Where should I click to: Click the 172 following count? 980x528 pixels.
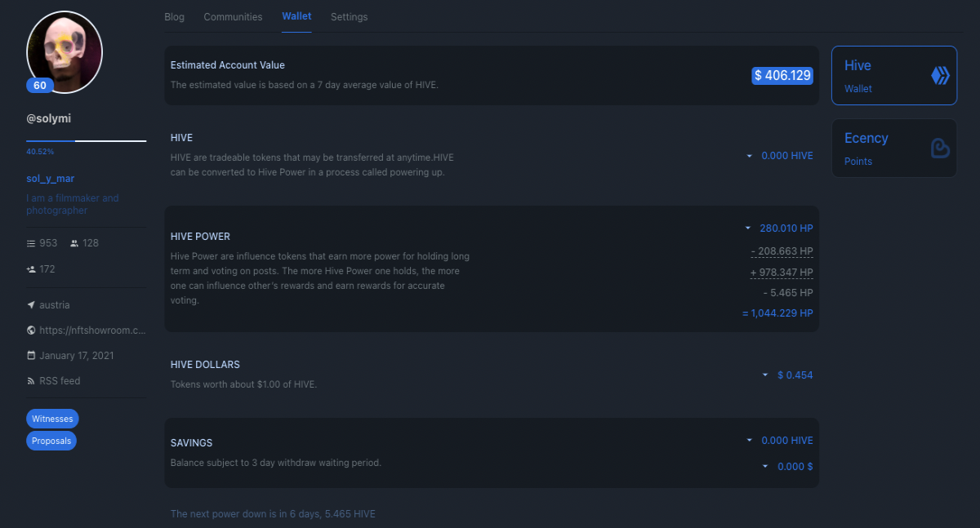click(x=47, y=269)
